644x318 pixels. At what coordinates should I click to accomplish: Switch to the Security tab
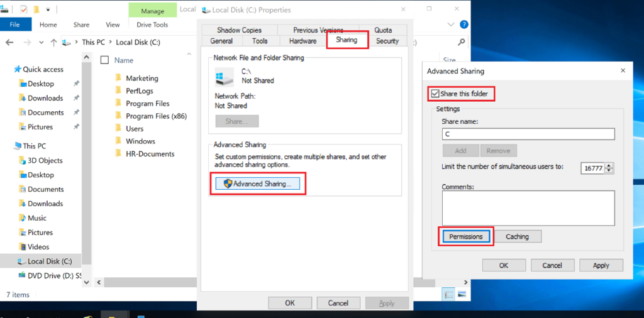(387, 41)
